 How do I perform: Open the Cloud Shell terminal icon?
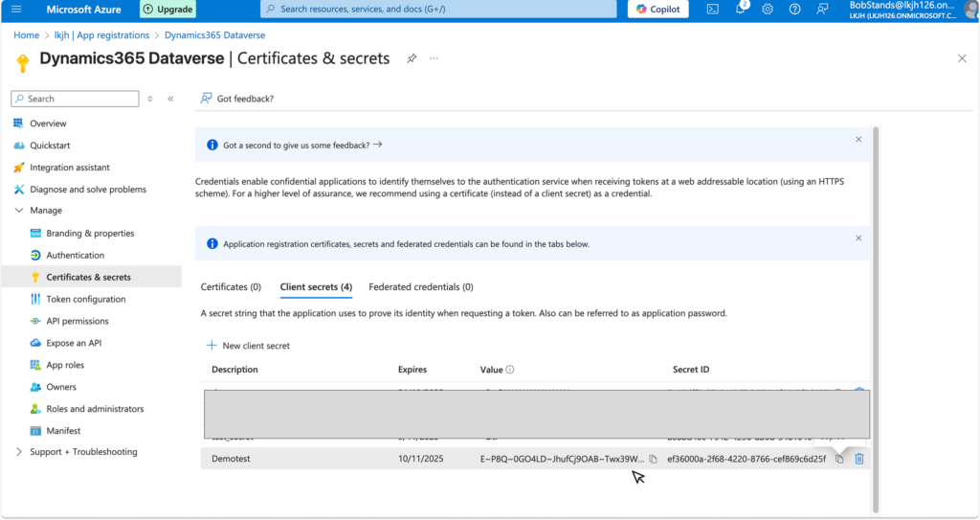713,10
